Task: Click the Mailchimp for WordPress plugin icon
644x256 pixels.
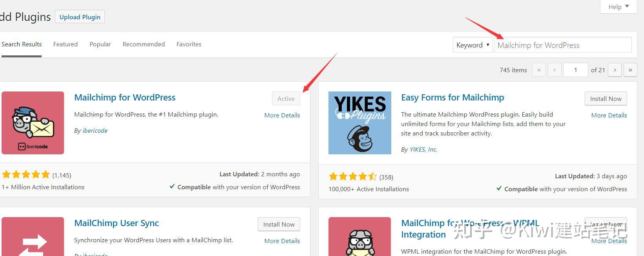Action: [33, 123]
